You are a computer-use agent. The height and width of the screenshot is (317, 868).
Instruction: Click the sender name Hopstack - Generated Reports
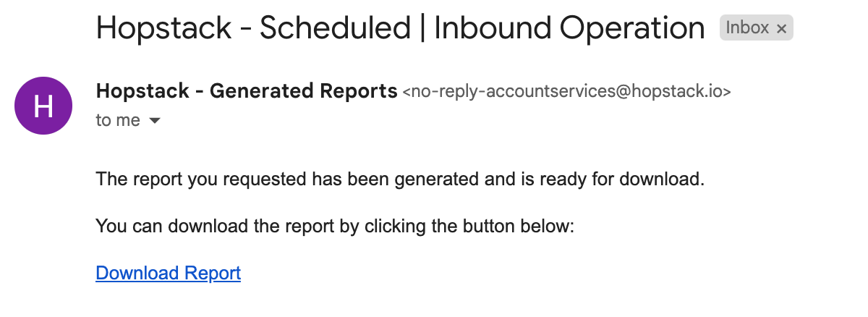coord(247,91)
